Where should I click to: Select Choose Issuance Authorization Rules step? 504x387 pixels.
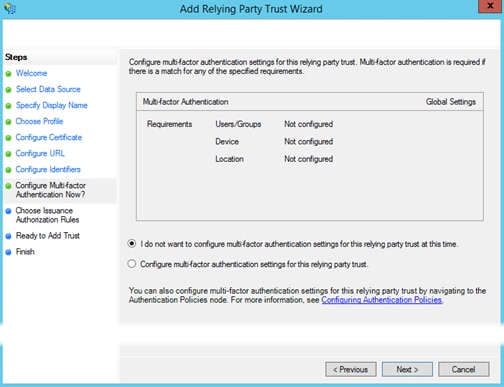[x=47, y=215]
